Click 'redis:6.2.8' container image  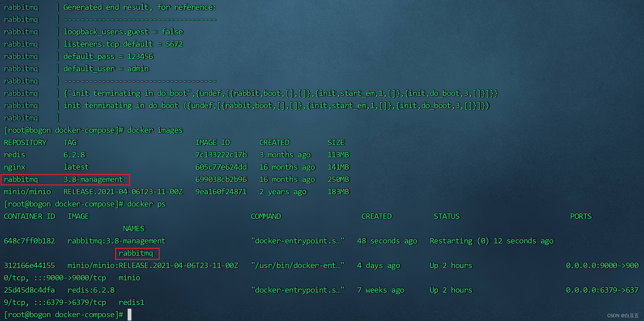91,290
